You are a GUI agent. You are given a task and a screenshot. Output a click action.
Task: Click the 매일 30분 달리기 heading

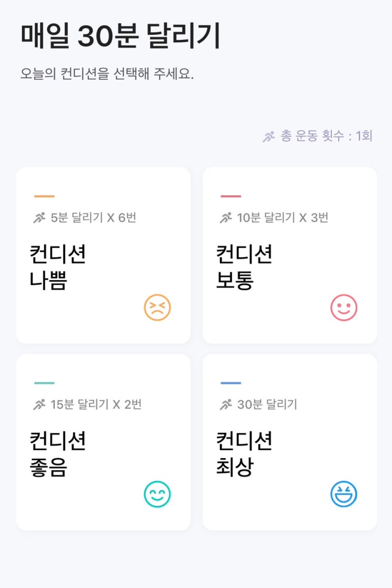121,36
